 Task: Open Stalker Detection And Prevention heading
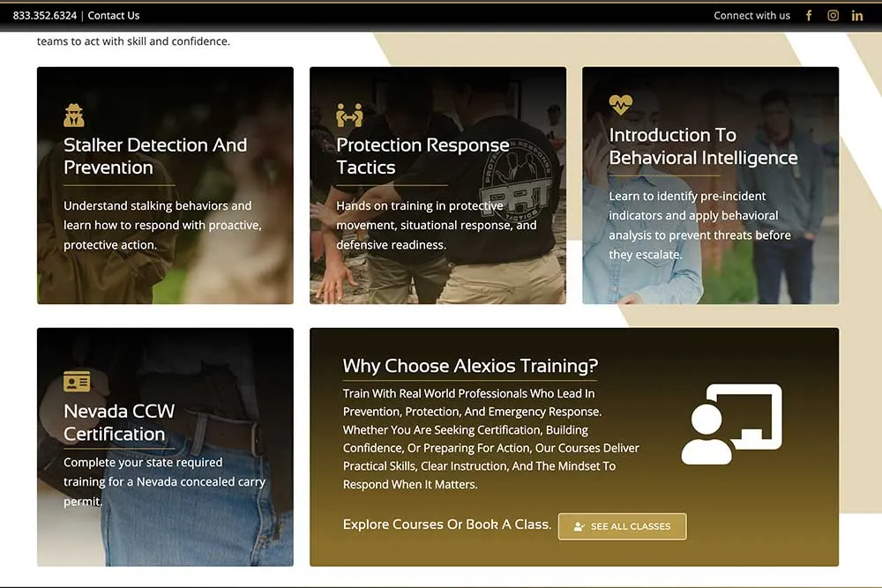point(155,156)
